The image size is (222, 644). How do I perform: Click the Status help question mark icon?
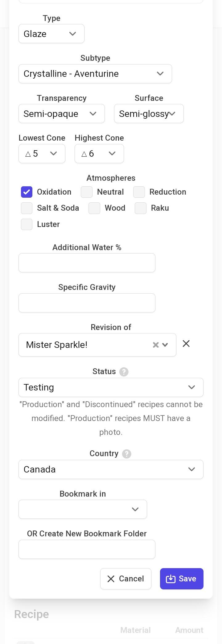point(124,372)
